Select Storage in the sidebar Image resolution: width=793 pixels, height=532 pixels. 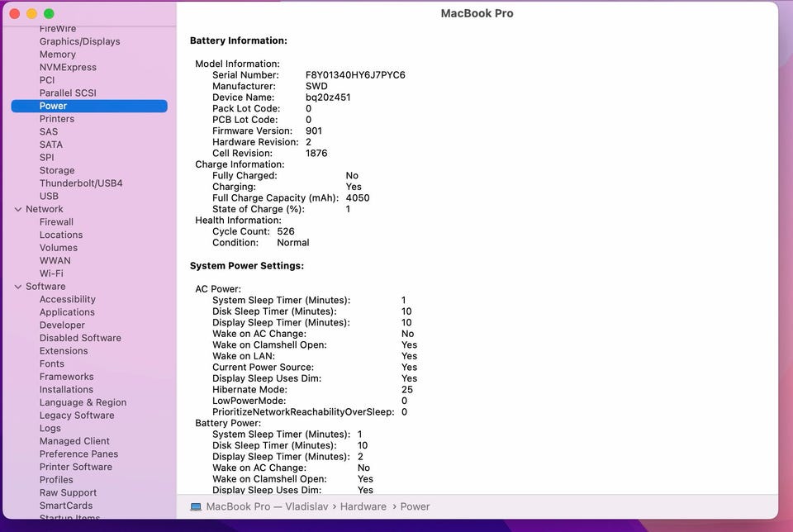click(57, 170)
